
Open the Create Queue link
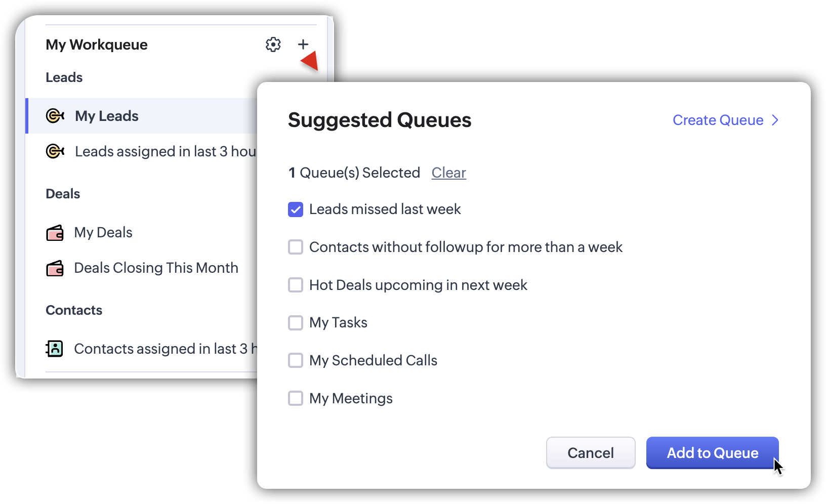click(718, 120)
